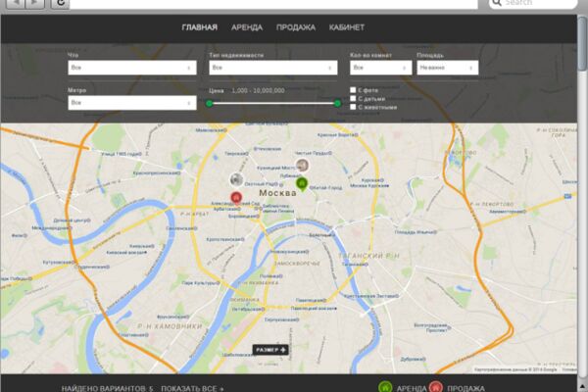The height and width of the screenshot is (392, 588).
Task: Click the Площадь Ильича metro label
Action: pos(416,232)
